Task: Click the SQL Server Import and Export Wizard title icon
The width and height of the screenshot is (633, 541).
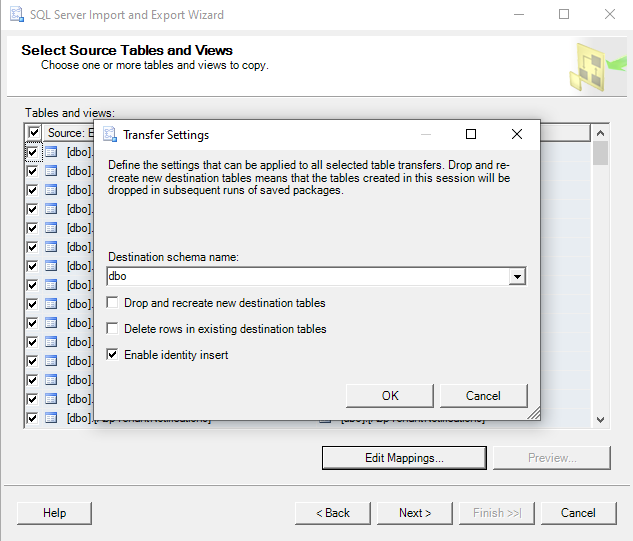Action: pyautogui.click(x=17, y=15)
